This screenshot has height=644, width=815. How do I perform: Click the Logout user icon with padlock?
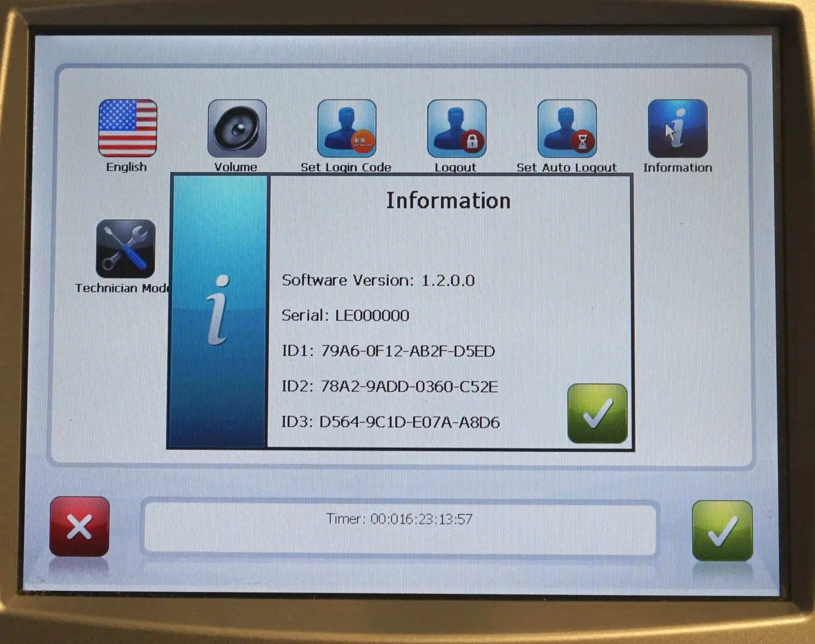[x=457, y=129]
